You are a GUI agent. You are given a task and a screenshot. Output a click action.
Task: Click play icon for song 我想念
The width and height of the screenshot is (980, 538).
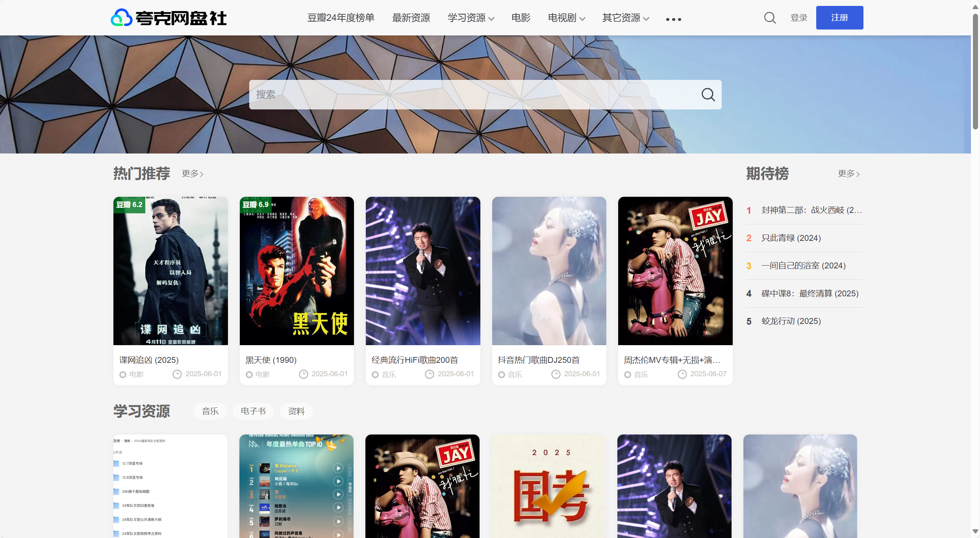[x=338, y=508]
